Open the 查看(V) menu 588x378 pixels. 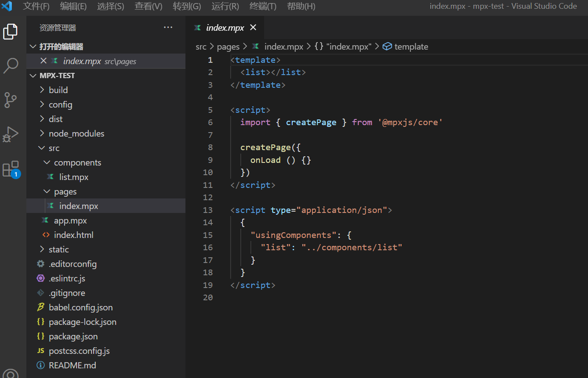[149, 6]
